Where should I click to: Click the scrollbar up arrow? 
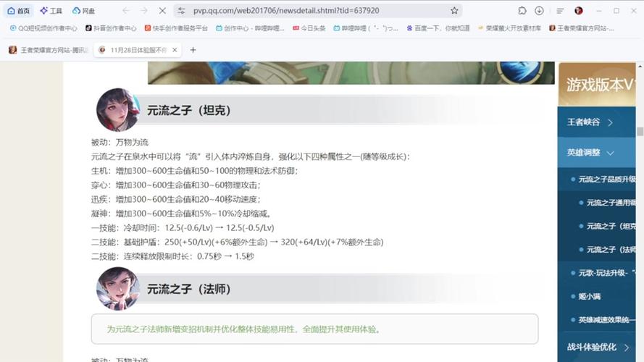640,66
